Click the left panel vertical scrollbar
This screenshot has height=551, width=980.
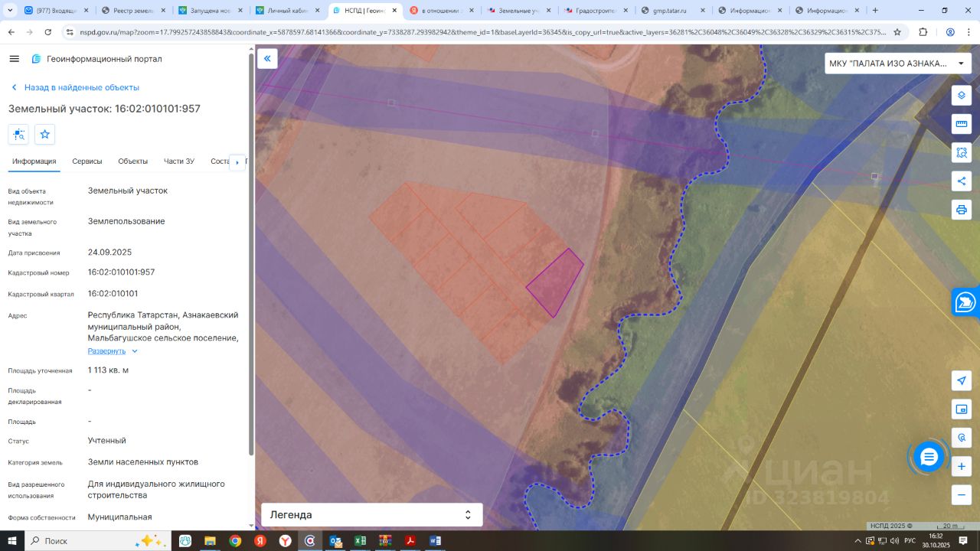tap(250, 253)
